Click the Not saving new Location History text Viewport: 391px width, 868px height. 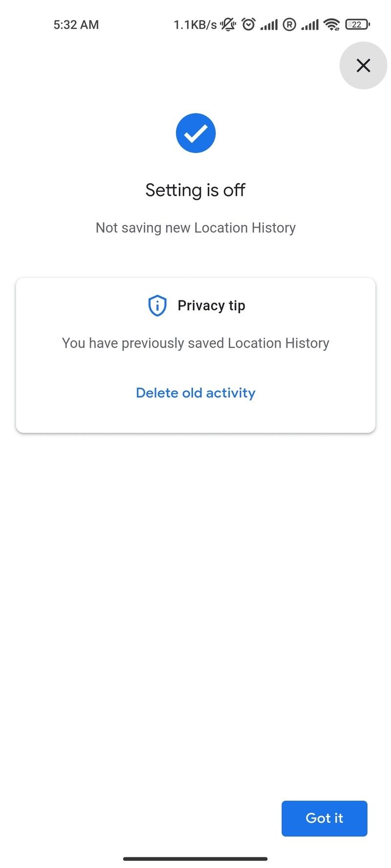pyautogui.click(x=195, y=228)
